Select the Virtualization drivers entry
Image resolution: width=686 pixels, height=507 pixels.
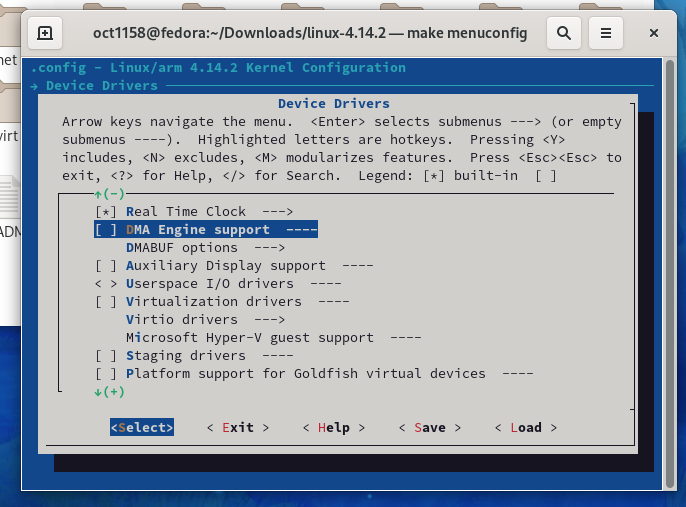(222, 301)
